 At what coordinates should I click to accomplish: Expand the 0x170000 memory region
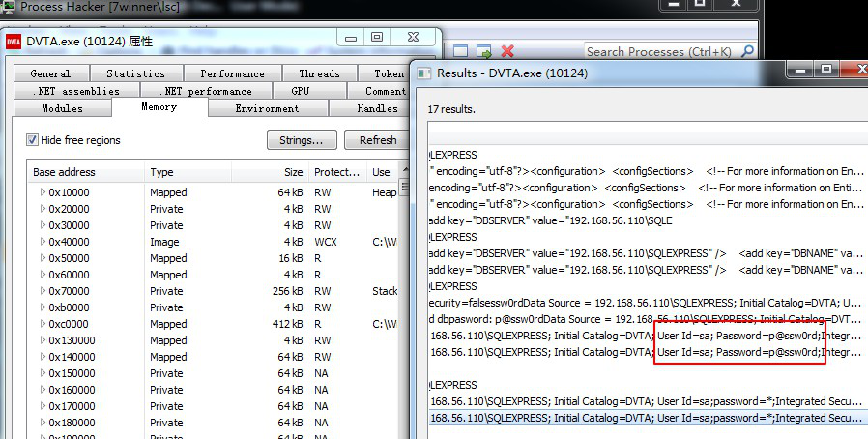point(43,406)
